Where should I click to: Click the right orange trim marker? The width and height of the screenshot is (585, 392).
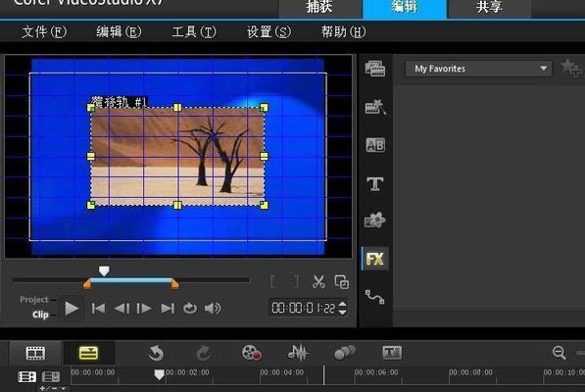174,284
